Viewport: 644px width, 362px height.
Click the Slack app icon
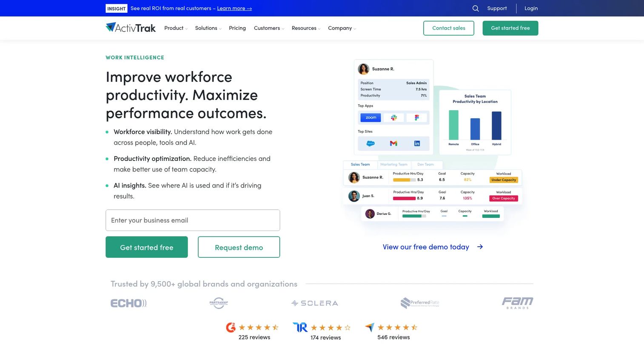tap(394, 118)
